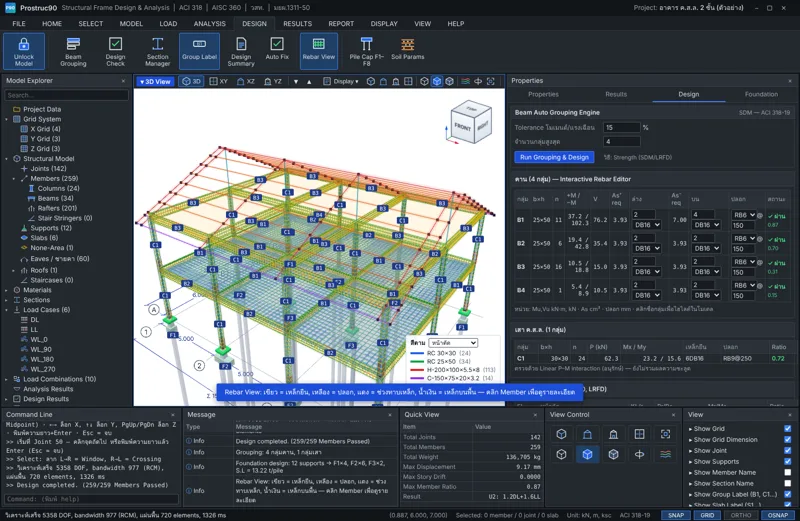Screen dimensions: 800x521
Task: Toggle the Show Supports checkbox
Action: 788,461
